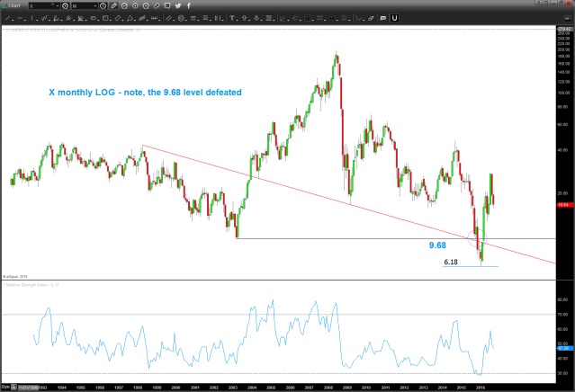This screenshot has height=392, width=575.
Task: Toggle the magnet U icon
Action: click(x=394, y=19)
